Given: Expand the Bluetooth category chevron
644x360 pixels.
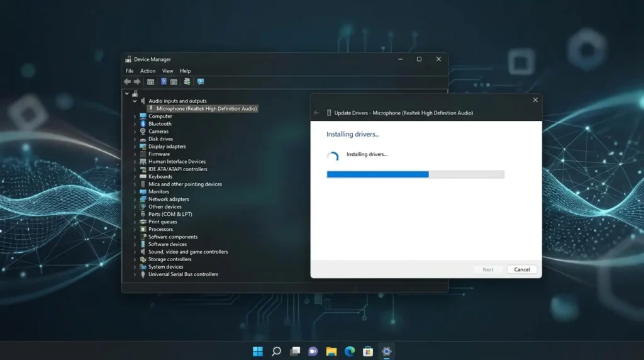Looking at the screenshot, I should 135,124.
